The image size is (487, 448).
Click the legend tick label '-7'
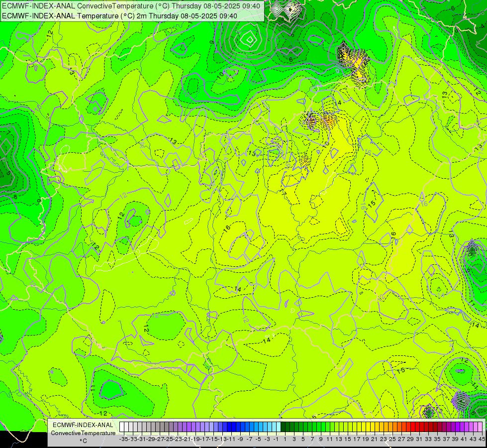(249, 439)
